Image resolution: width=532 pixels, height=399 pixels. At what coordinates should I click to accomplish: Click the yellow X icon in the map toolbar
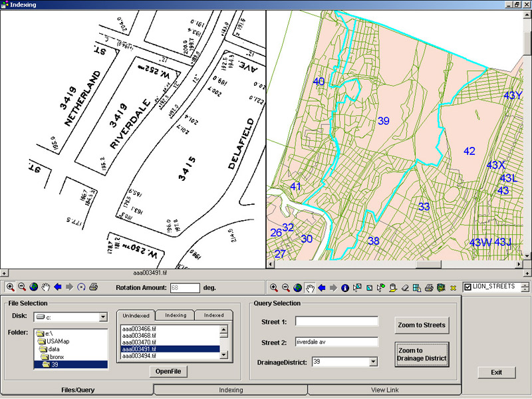[x=453, y=288]
